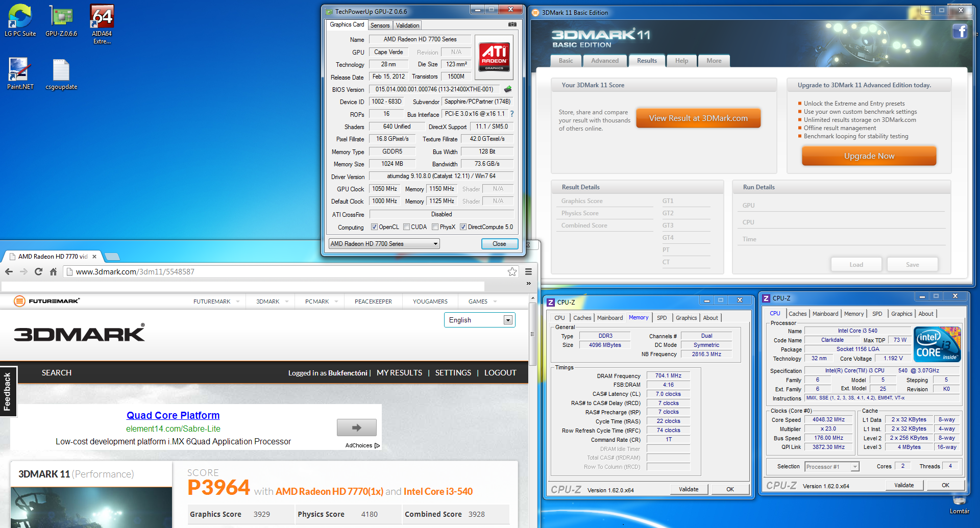This screenshot has height=528, width=980.
Task: Click Close button in GPU-Z
Action: pyautogui.click(x=499, y=244)
